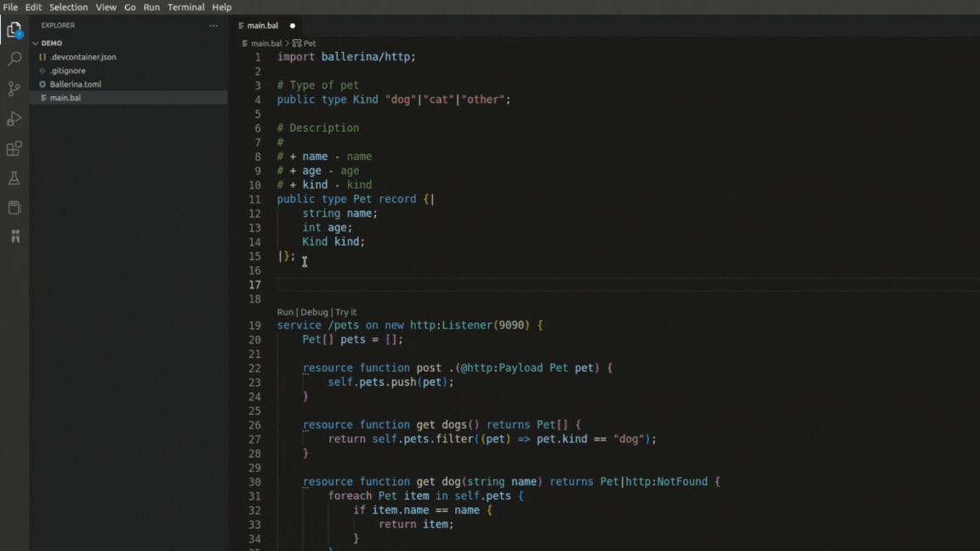The image size is (980, 551).
Task: Click the 'int age;' field line
Action: click(x=328, y=228)
